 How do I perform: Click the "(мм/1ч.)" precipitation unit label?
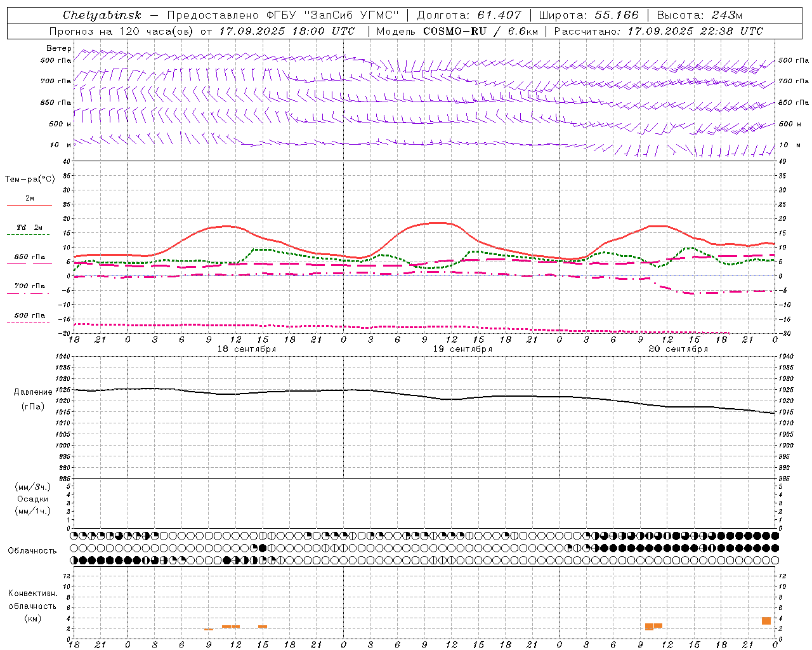33,511
